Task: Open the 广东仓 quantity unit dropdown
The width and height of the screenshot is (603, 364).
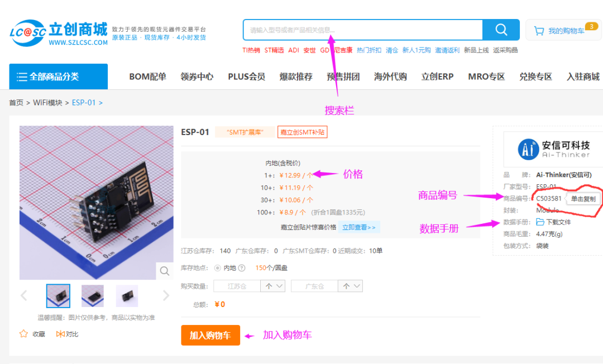Action: tap(350, 286)
